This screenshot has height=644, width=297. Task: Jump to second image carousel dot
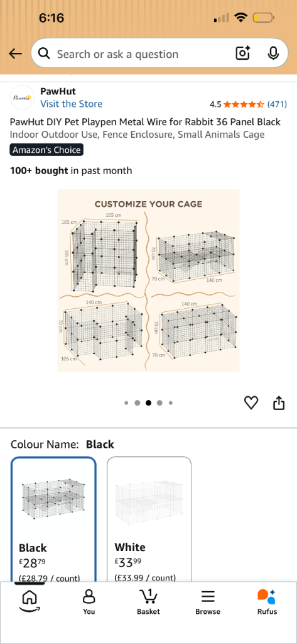coord(138,403)
